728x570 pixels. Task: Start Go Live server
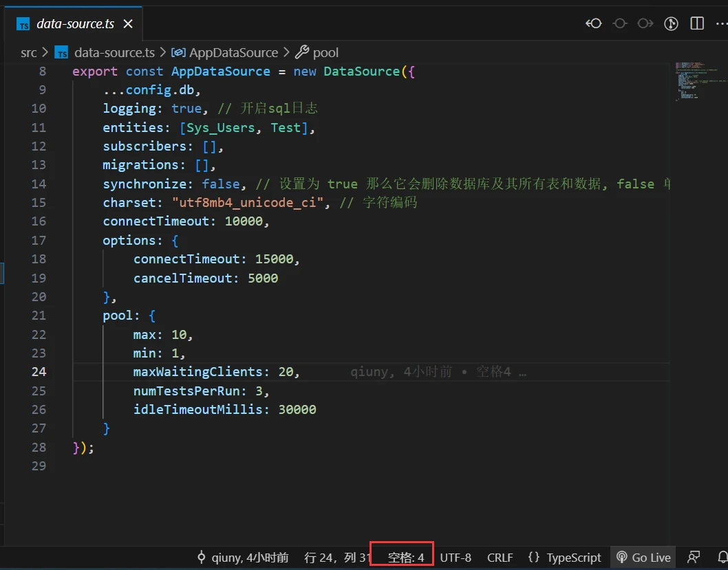coord(643,558)
